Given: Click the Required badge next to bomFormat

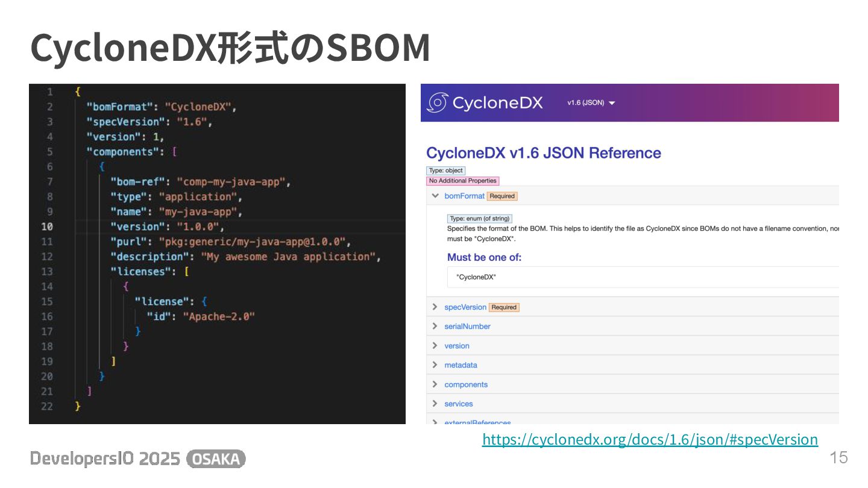Looking at the screenshot, I should tap(502, 196).
